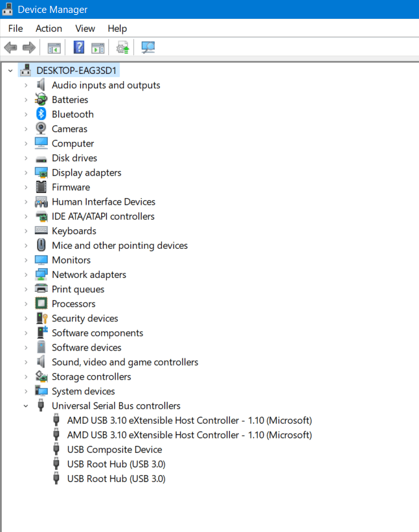The width and height of the screenshot is (419, 532).
Task: Click the Software components icon
Action: (x=41, y=332)
